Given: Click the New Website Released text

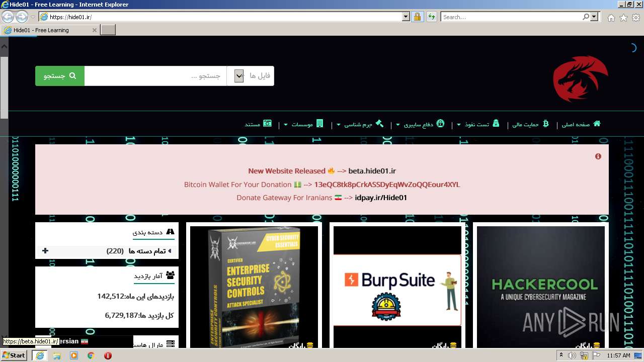Looking at the screenshot, I should (287, 171).
